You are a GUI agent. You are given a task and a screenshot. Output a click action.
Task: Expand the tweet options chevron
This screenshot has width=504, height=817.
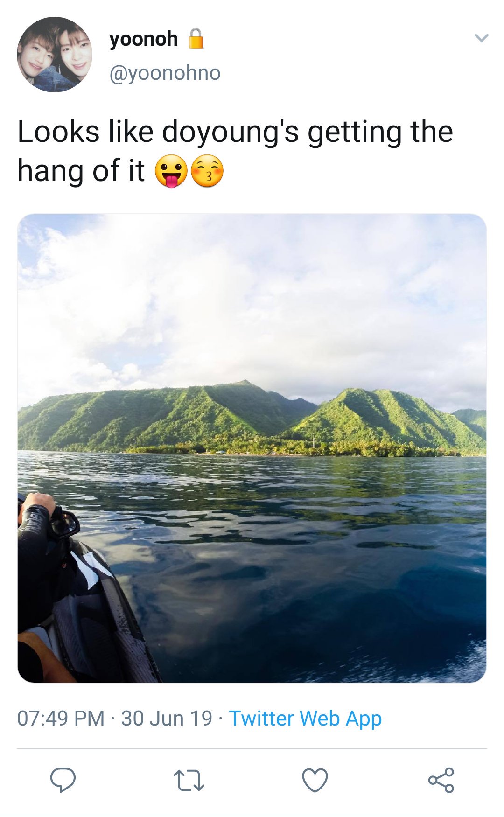pyautogui.click(x=481, y=38)
